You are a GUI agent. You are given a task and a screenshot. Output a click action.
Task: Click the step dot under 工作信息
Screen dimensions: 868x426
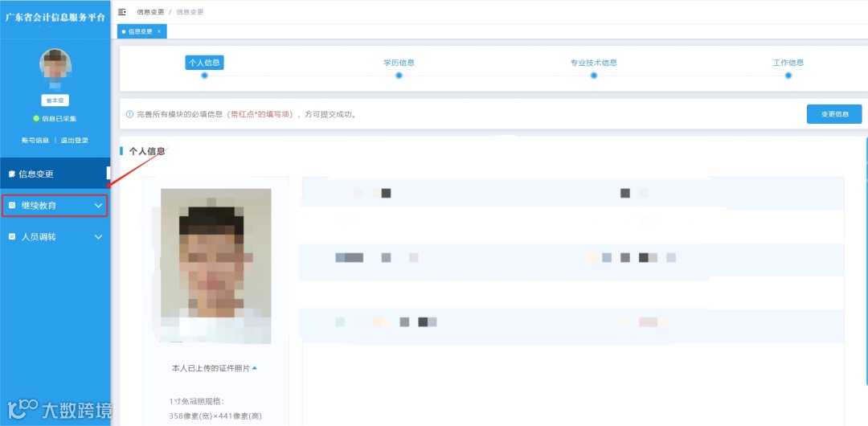(x=788, y=76)
